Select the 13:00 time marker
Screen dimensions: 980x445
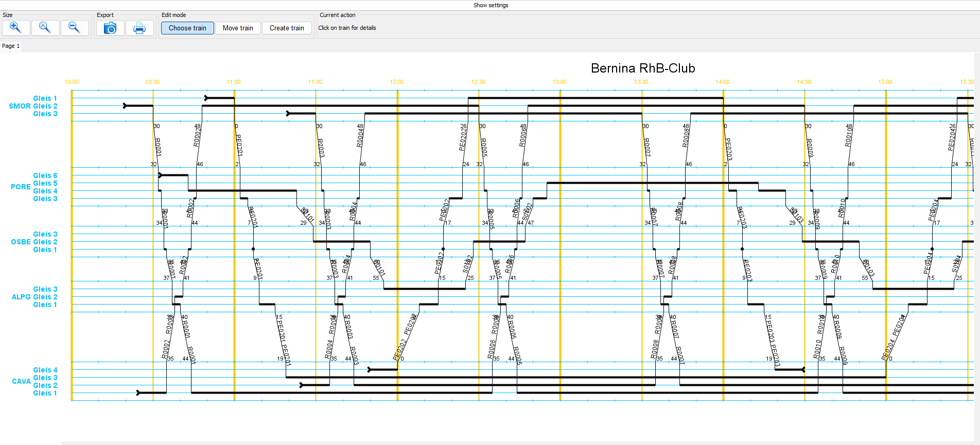coord(559,82)
